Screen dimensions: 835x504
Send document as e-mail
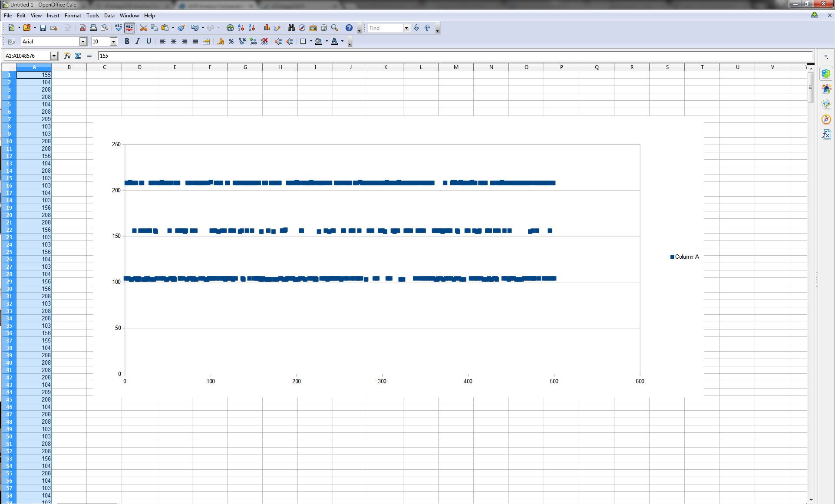(x=54, y=28)
